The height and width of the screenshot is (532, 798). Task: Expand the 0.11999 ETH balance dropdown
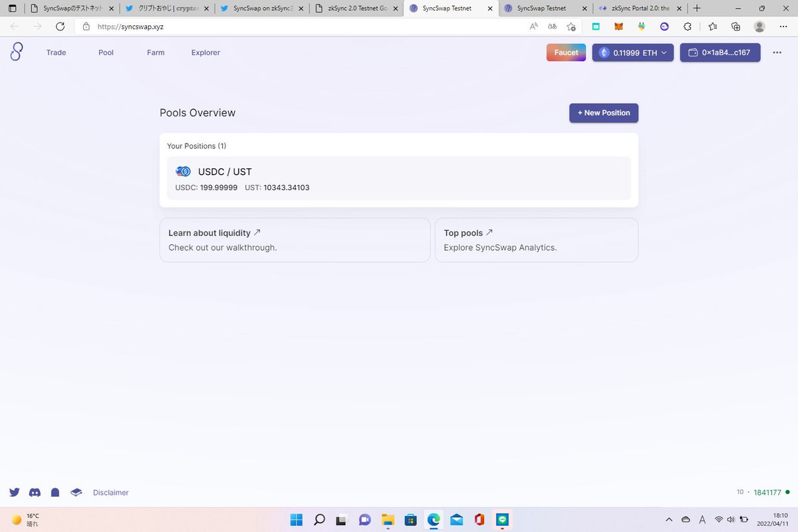633,53
